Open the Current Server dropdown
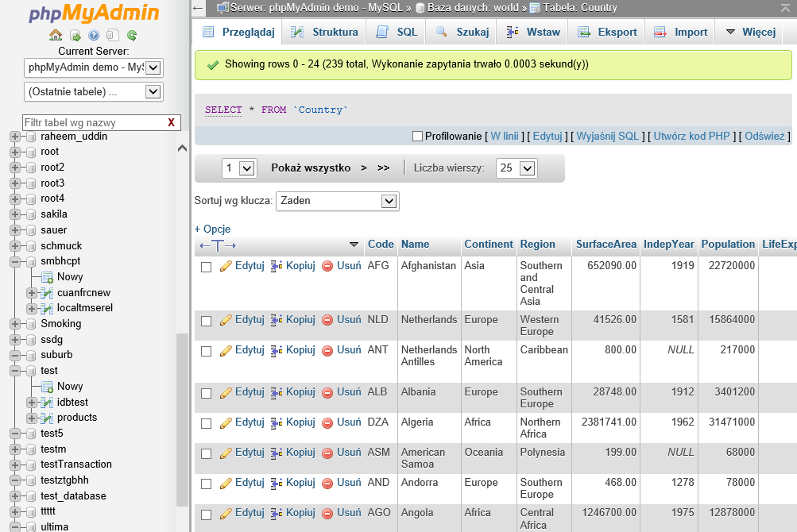 coord(94,67)
